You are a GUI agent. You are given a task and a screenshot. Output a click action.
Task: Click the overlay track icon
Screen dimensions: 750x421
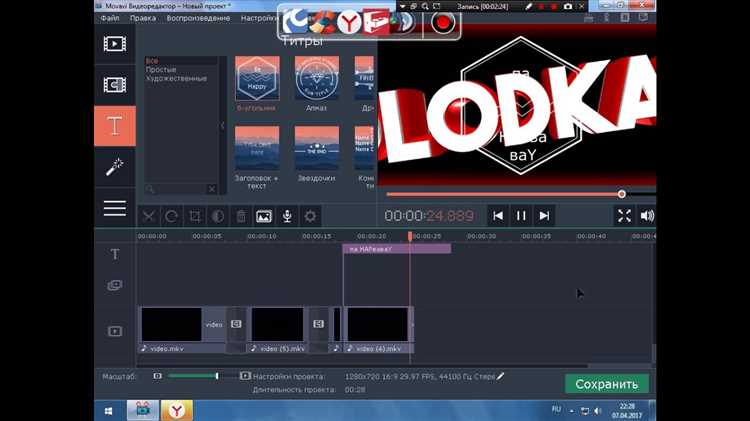[115, 286]
